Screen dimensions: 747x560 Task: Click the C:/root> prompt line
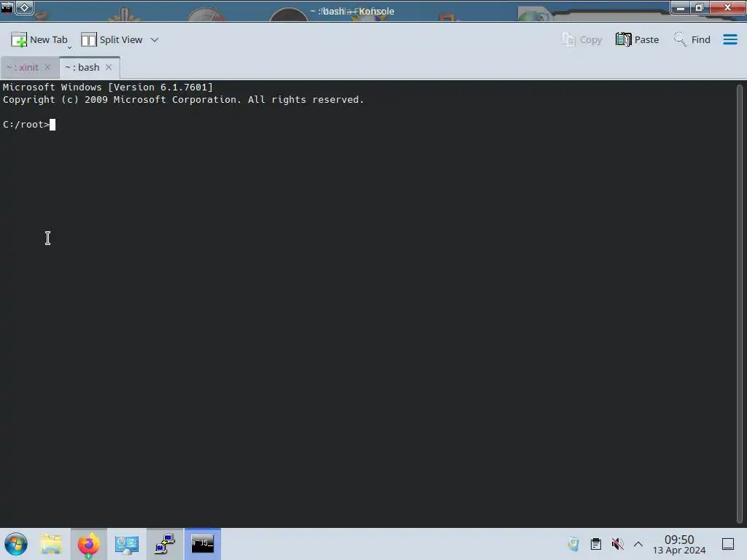pos(29,124)
